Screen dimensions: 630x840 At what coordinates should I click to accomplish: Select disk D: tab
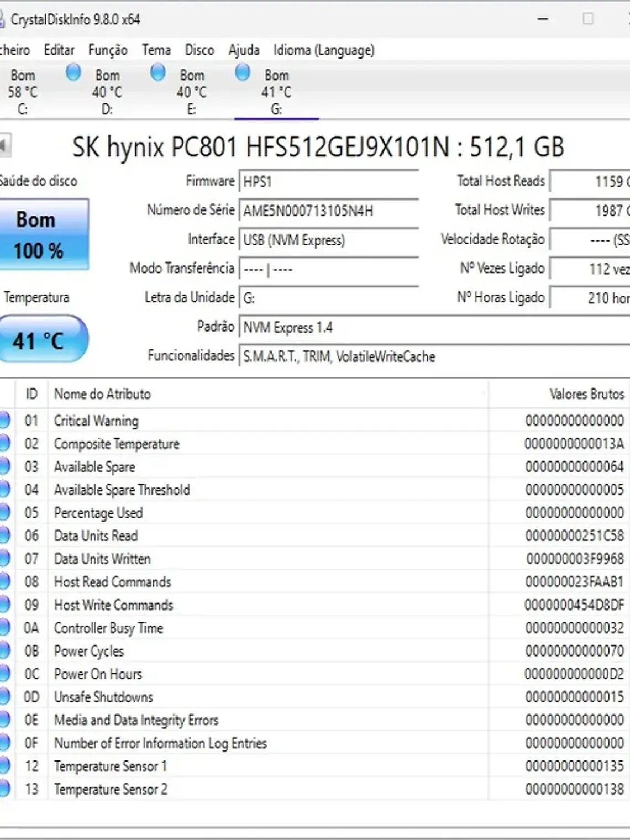[107, 92]
